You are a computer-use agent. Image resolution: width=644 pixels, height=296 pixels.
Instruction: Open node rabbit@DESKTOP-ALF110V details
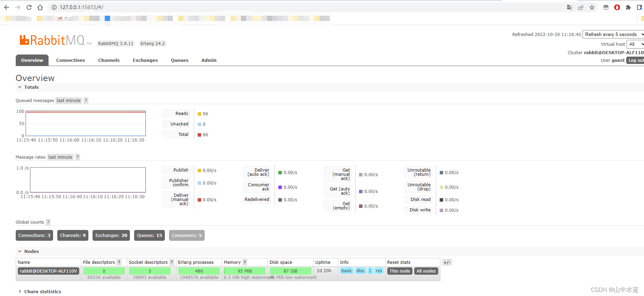coord(49,271)
